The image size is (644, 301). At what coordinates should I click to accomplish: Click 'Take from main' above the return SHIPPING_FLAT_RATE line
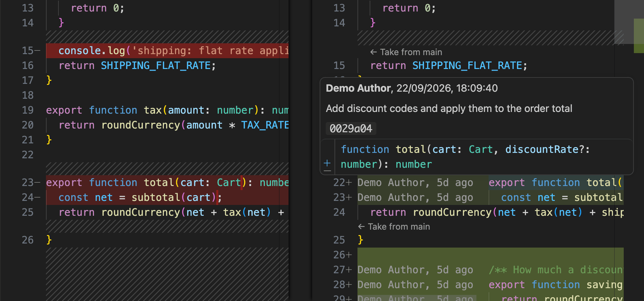(406, 52)
